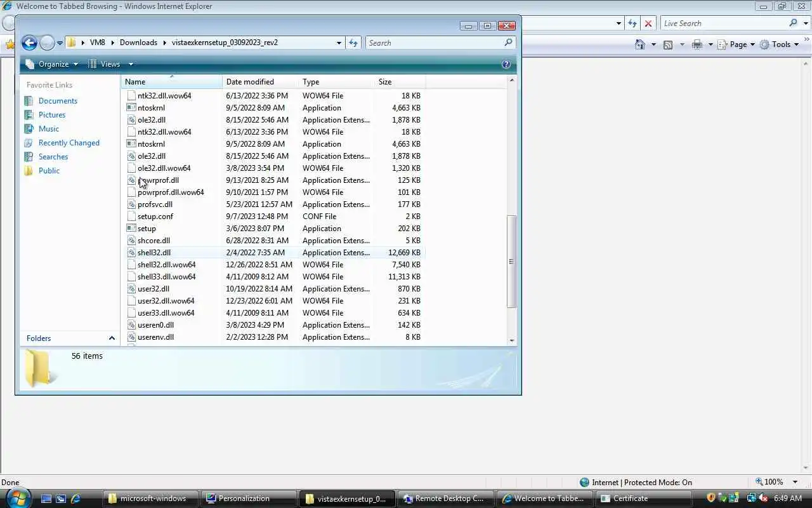Click the Internet Explorer Stop button

(x=648, y=23)
